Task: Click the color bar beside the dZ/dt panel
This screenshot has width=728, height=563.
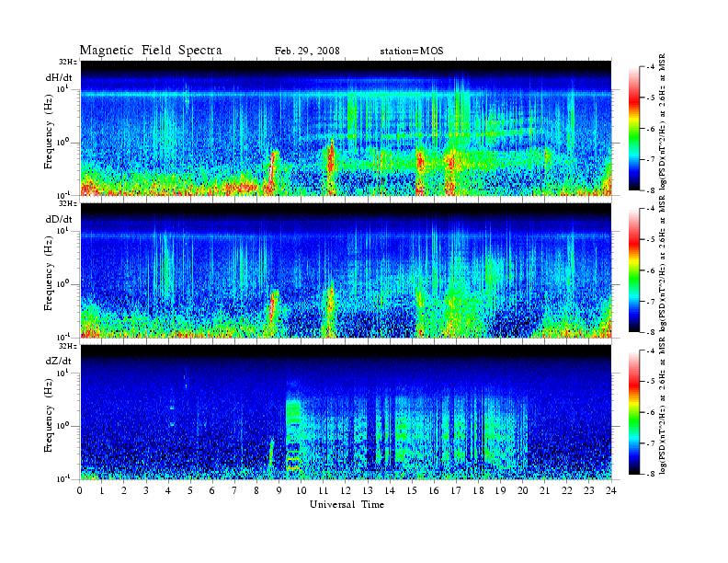Action: click(x=633, y=412)
